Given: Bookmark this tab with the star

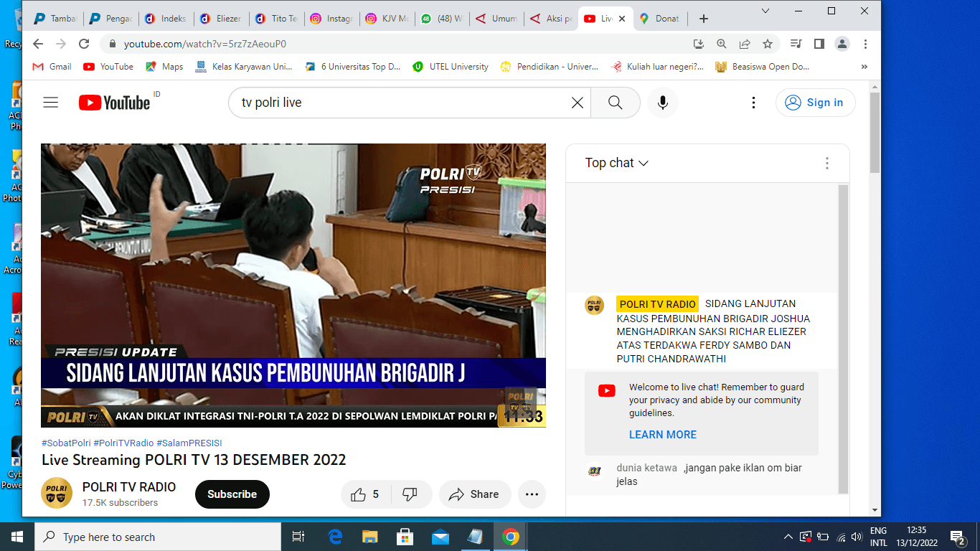Looking at the screenshot, I should [768, 44].
